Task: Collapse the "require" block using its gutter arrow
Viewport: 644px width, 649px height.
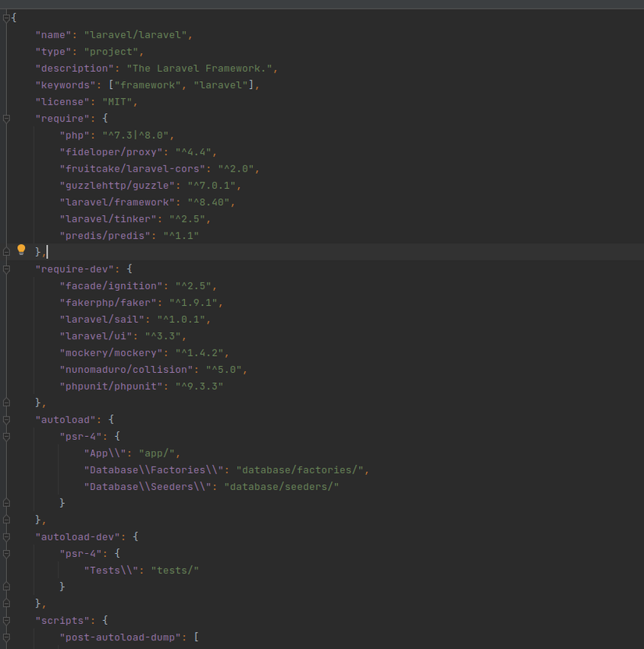Action: [6, 118]
